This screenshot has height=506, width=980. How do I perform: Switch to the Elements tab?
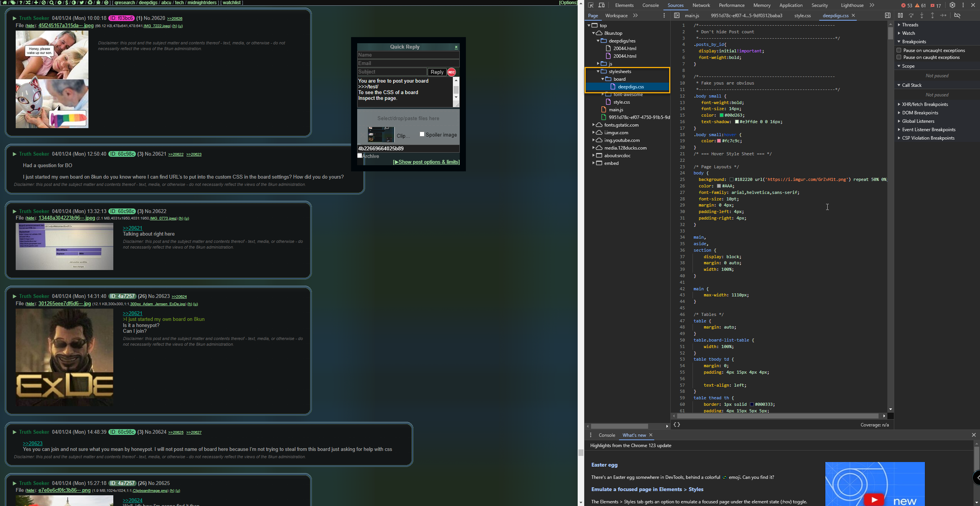[x=624, y=5]
